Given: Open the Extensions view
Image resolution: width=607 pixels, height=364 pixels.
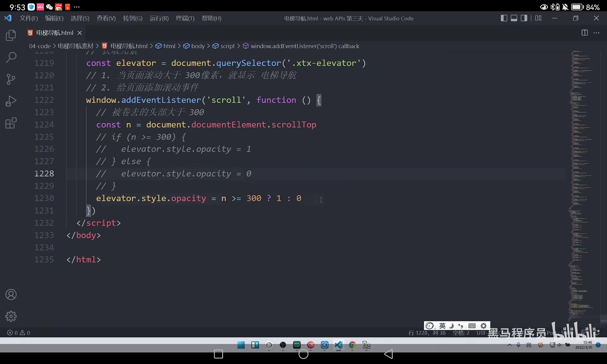Looking at the screenshot, I should [11, 123].
